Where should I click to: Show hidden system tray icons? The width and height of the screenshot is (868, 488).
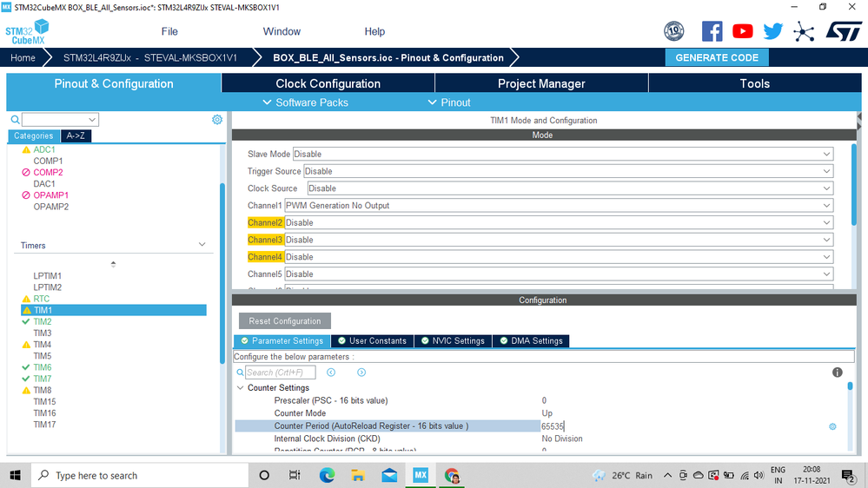(x=667, y=475)
